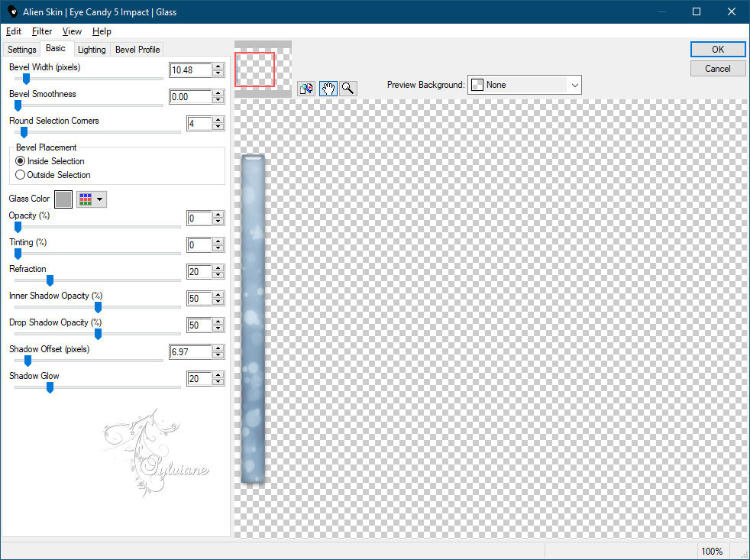The height and width of the screenshot is (560, 750).
Task: Open the Preview Background dropdown
Action: (x=524, y=86)
